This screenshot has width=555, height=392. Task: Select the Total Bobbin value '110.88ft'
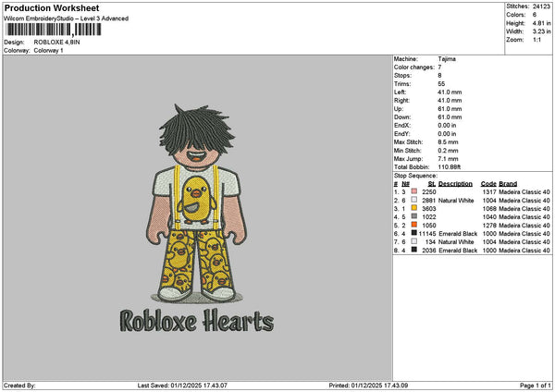tap(450, 167)
